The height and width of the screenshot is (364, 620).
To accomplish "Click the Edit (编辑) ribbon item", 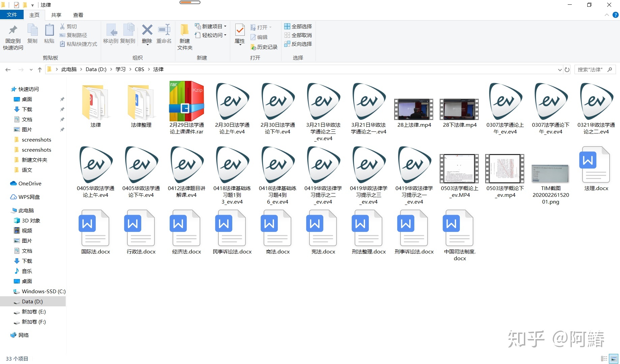I will tap(259, 37).
